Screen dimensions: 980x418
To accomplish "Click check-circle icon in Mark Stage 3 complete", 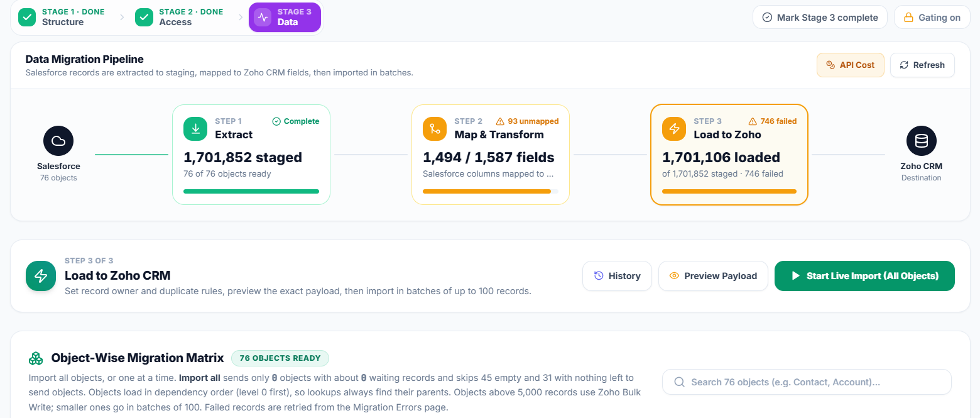I will point(767,18).
